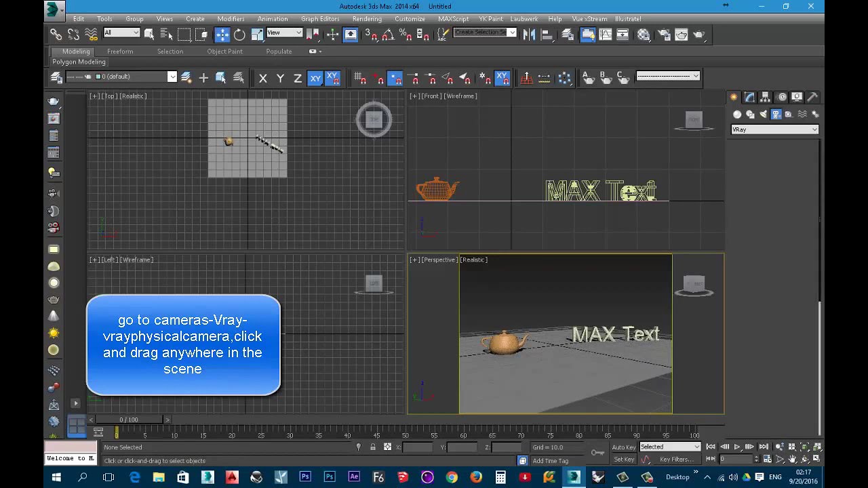Click the Time Configuration icon

pos(766,459)
